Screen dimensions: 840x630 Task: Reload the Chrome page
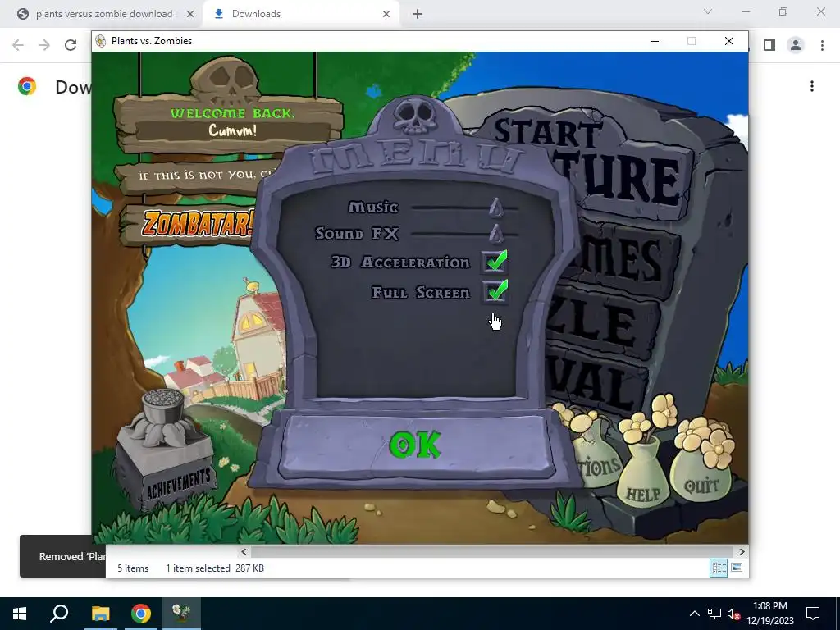point(71,45)
